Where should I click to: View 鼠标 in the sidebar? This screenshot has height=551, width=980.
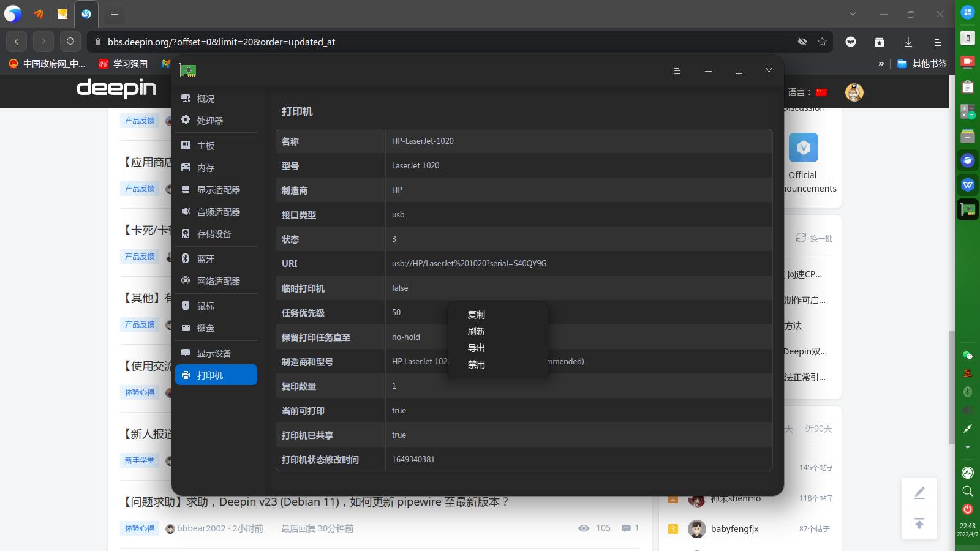(216, 306)
